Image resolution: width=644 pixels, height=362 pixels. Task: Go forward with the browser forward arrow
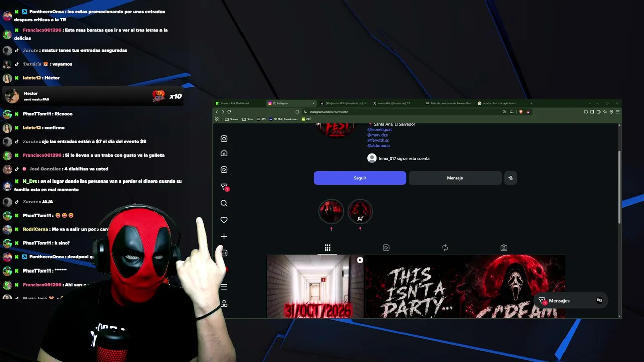[x=223, y=112]
